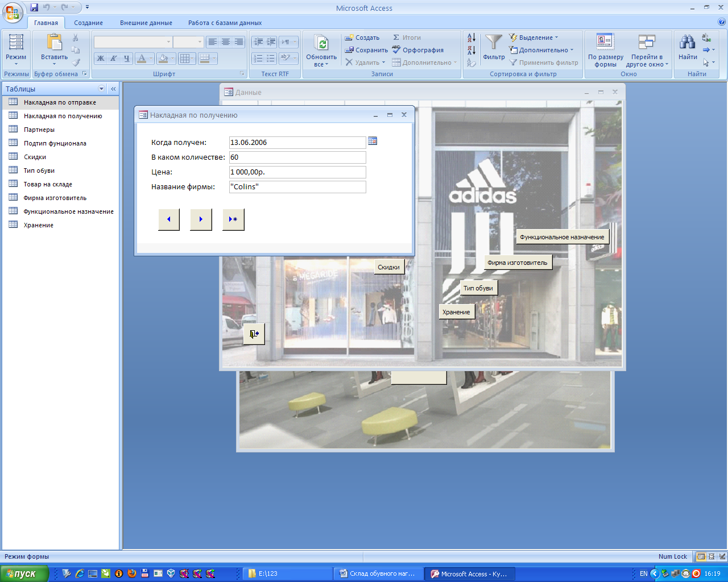Click the format painter brush icon
This screenshot has height=582, width=728.
[76, 63]
